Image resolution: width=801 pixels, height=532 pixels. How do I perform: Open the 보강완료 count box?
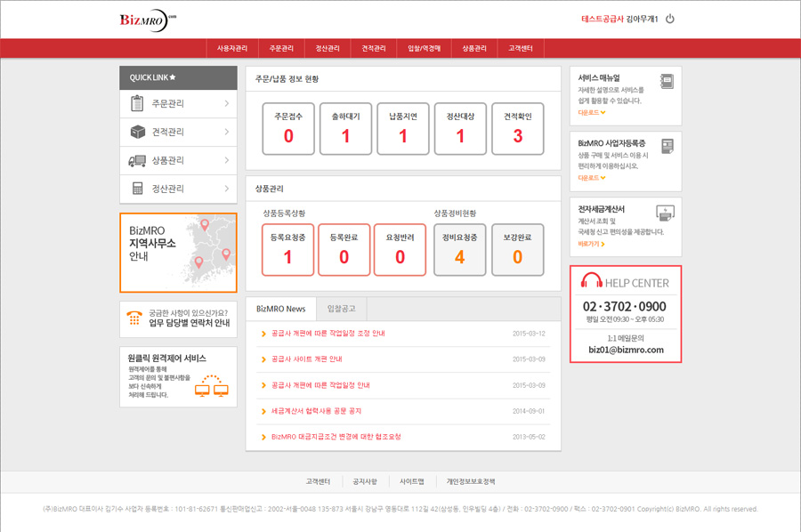pos(517,250)
